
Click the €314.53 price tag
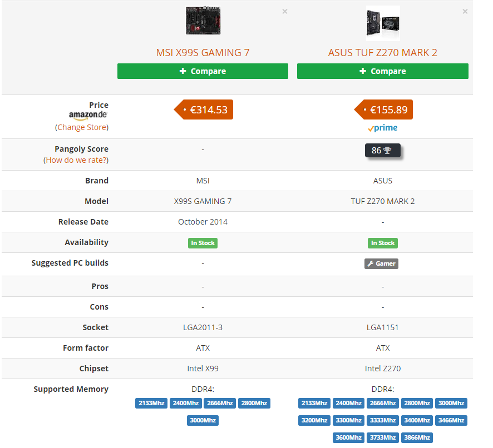click(204, 109)
